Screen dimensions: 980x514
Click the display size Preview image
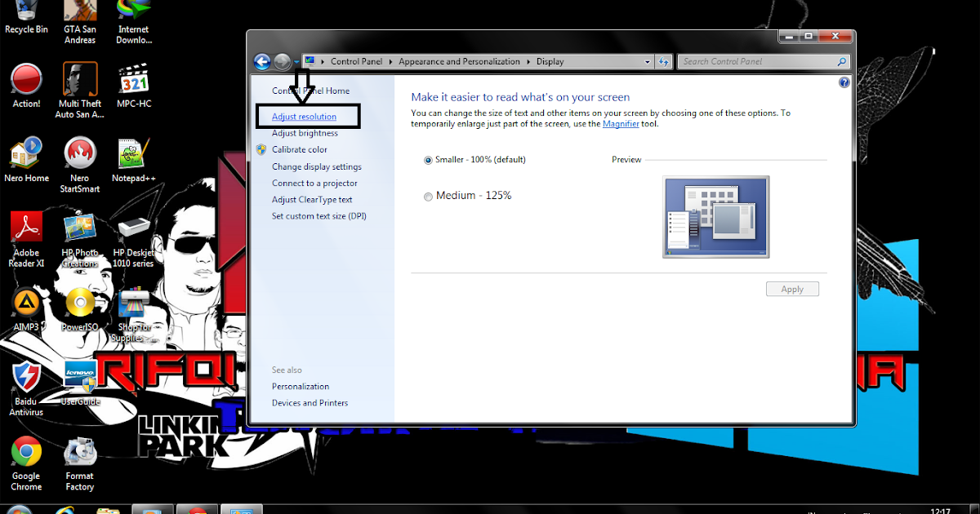click(x=715, y=217)
